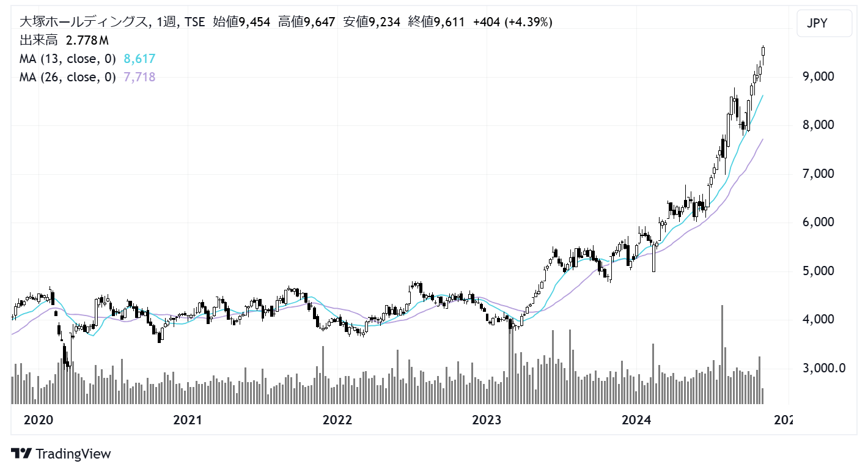The image size is (868, 472).
Task: Click the 6,000 price axis label
Action: (x=817, y=223)
